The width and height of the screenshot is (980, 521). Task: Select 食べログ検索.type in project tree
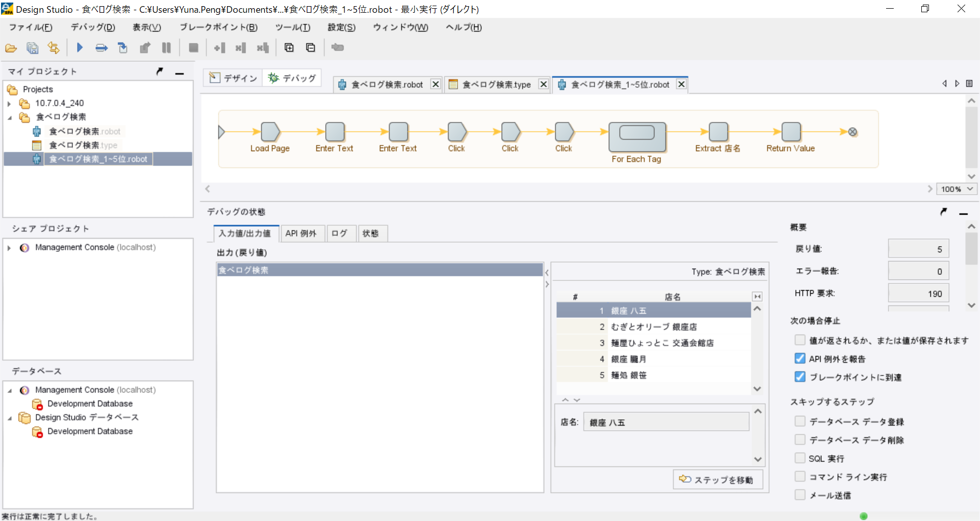[83, 145]
